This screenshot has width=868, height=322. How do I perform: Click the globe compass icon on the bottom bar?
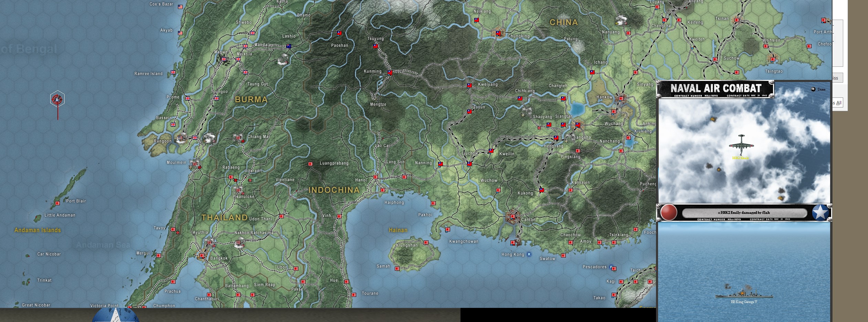click(115, 315)
